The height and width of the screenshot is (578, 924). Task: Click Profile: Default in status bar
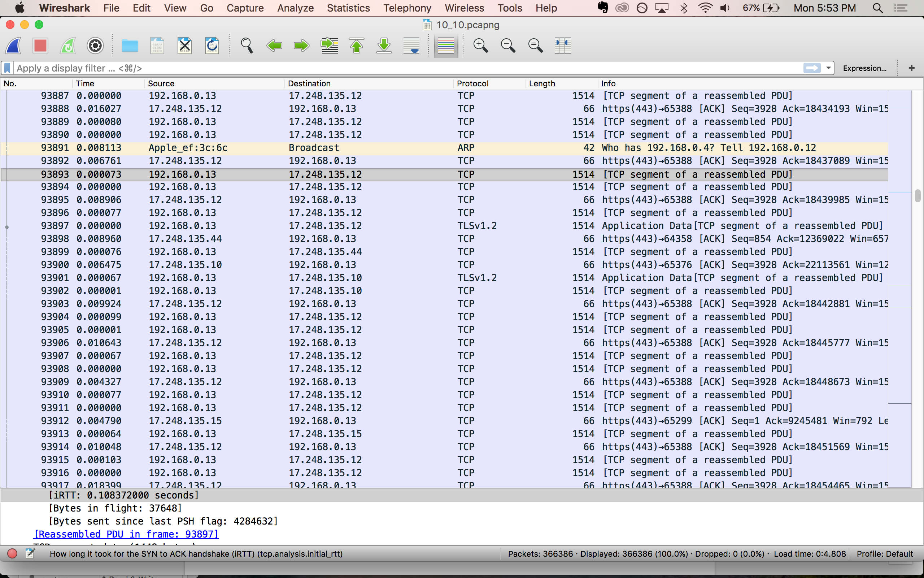(x=885, y=553)
